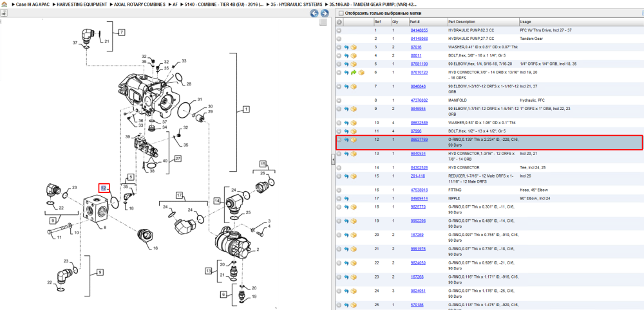Viewport: 644px width, 310px height.
Task: Toggle selection circle for Ref 8 row
Action: point(339,100)
